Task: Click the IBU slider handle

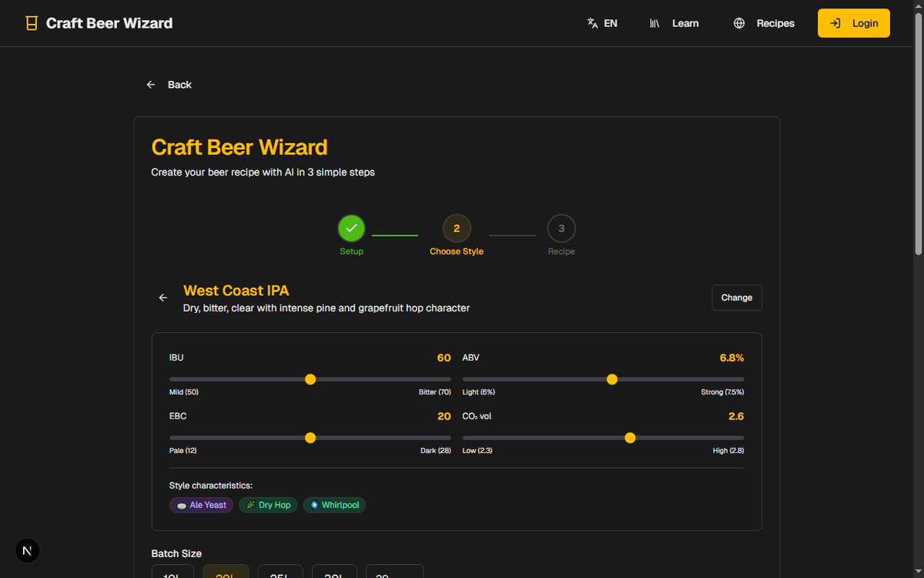Action: pyautogui.click(x=310, y=379)
